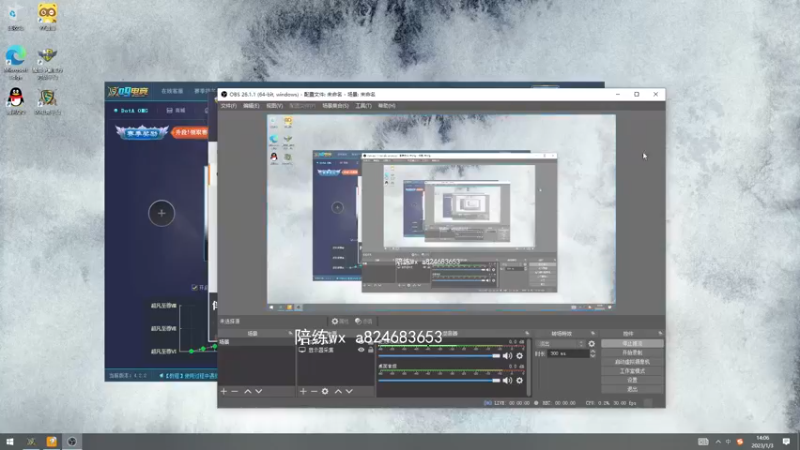Open the green shield desktop shortcut

pos(47,101)
